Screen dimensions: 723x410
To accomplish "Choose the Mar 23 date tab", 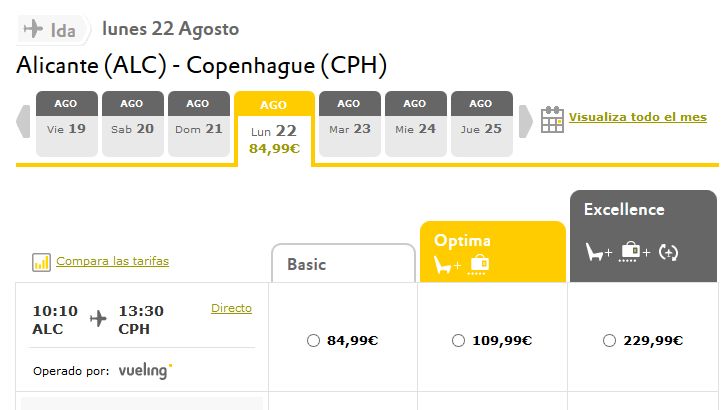I will (350, 124).
